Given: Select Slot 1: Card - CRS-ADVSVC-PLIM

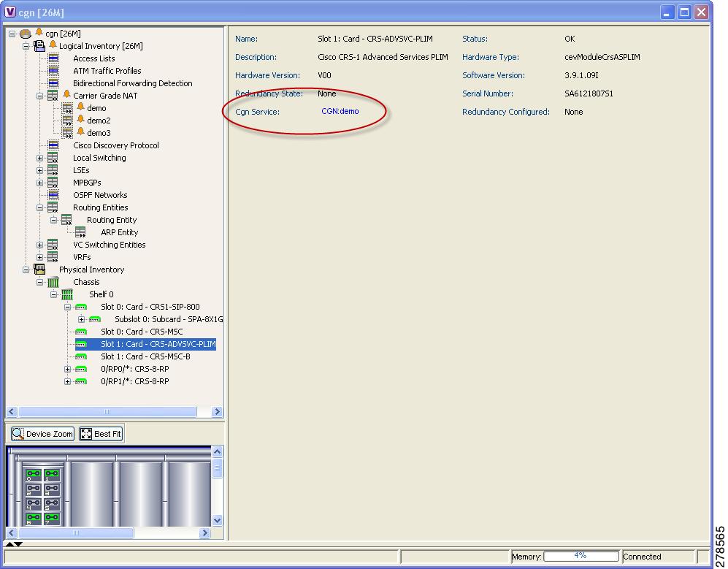Looking at the screenshot, I should click(x=158, y=344).
